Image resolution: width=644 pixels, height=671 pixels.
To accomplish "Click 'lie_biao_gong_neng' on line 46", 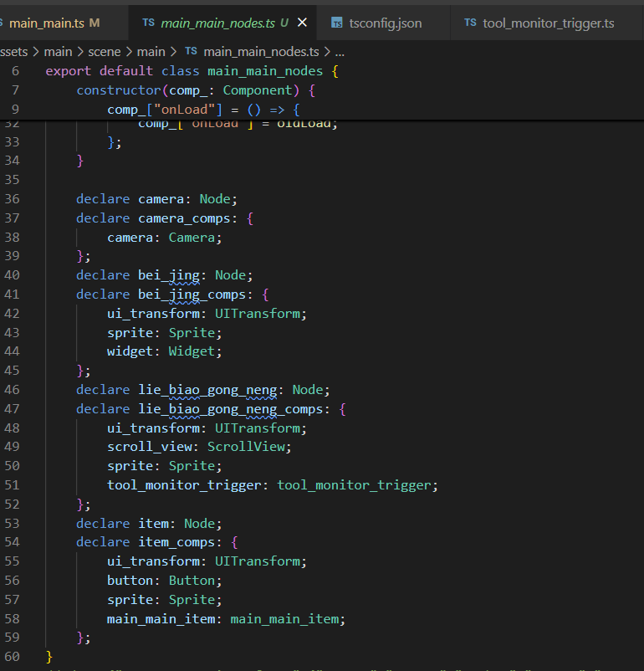I will tap(207, 390).
